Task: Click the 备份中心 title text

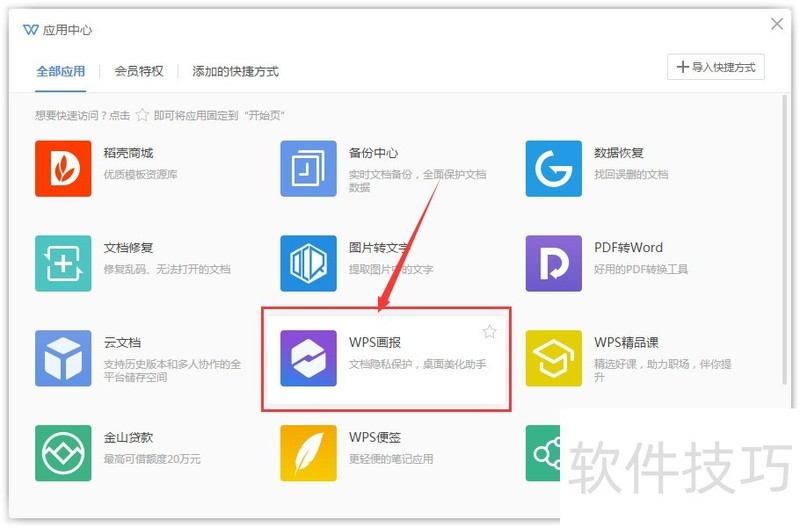Action: click(373, 153)
